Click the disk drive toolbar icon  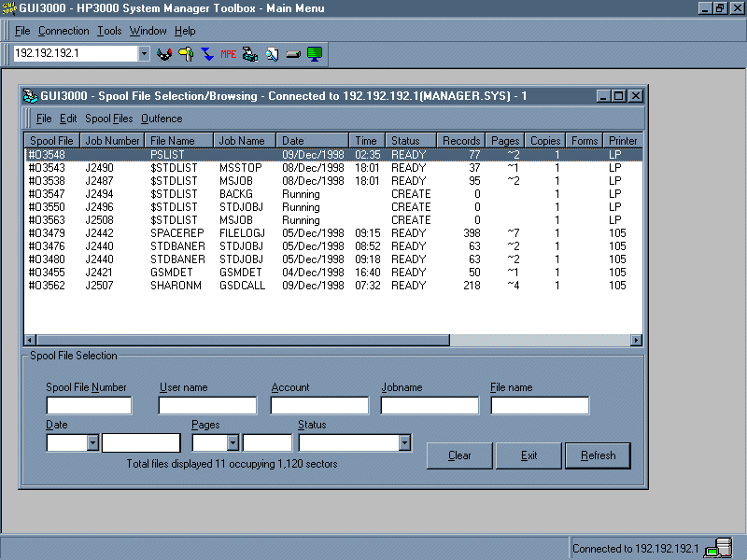click(x=292, y=54)
